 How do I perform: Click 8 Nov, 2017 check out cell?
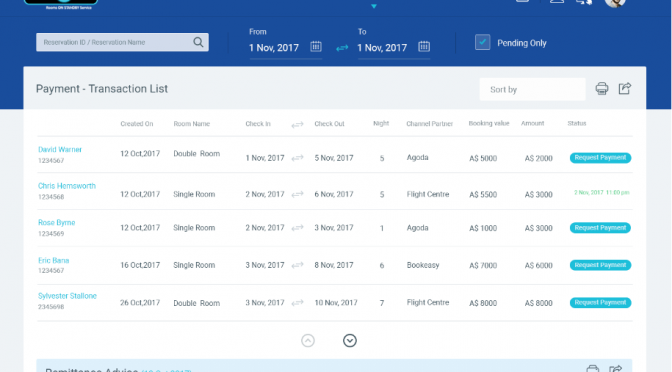click(334, 265)
